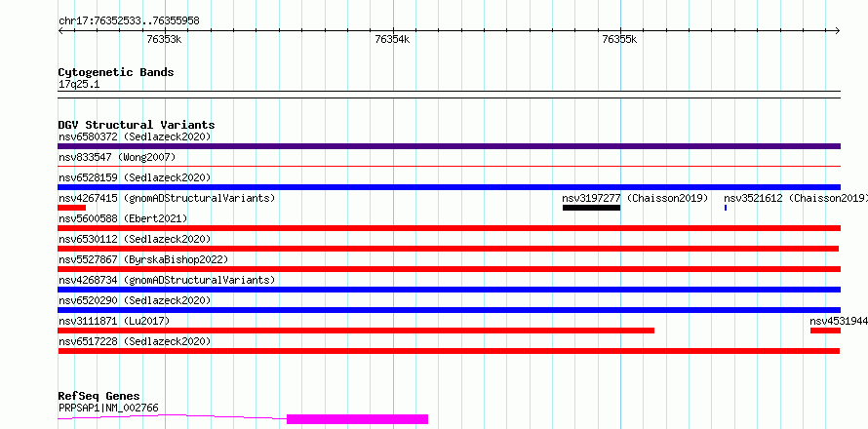The width and height of the screenshot is (868, 429).
Task: Open the nsv3197277 (Chaisson2019) label
Action: [x=635, y=198]
